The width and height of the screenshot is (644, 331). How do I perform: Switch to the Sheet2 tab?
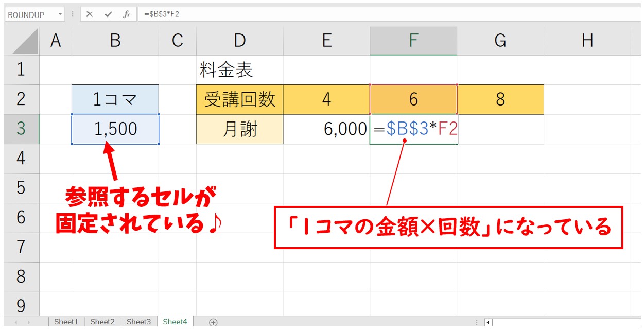click(102, 322)
